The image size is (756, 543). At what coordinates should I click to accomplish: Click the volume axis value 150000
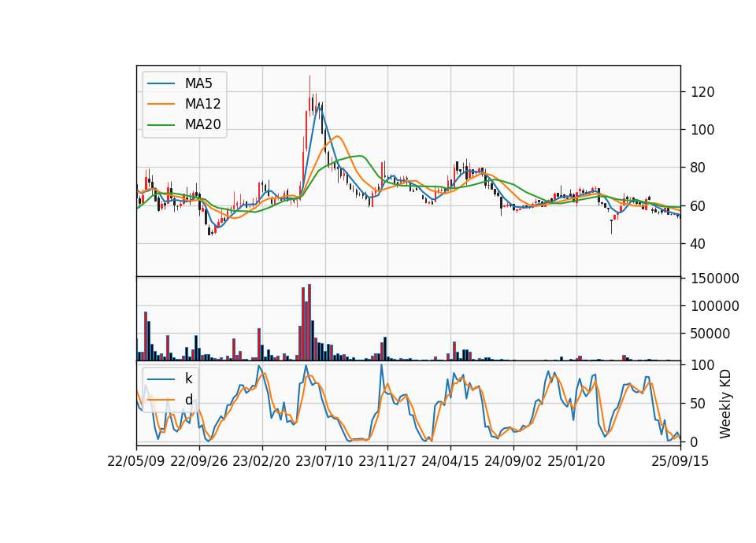click(715, 279)
